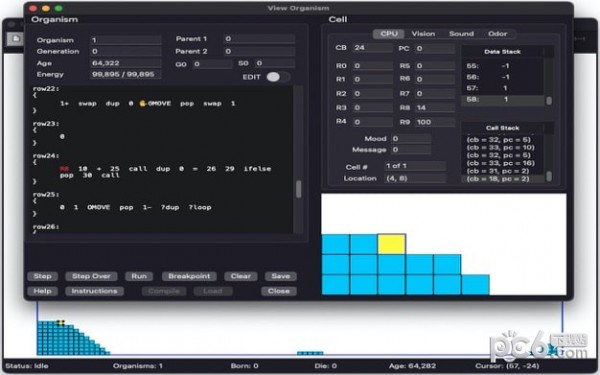Click the Age field showing 64,322

point(126,63)
